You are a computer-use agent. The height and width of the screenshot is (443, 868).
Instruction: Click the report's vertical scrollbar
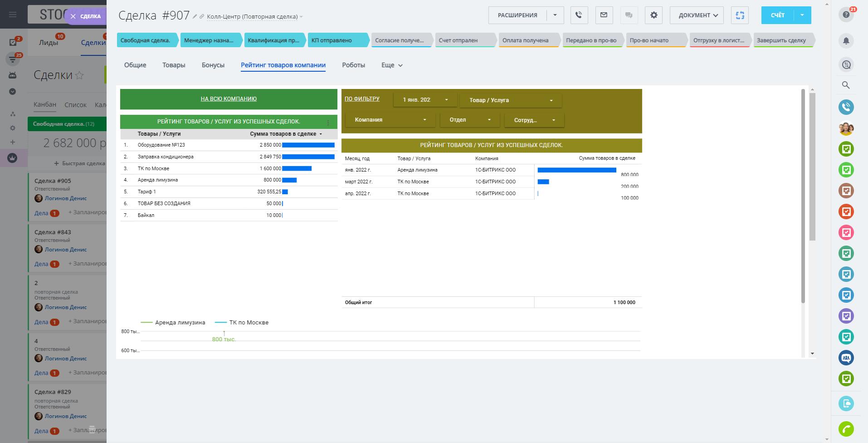[x=803, y=195]
